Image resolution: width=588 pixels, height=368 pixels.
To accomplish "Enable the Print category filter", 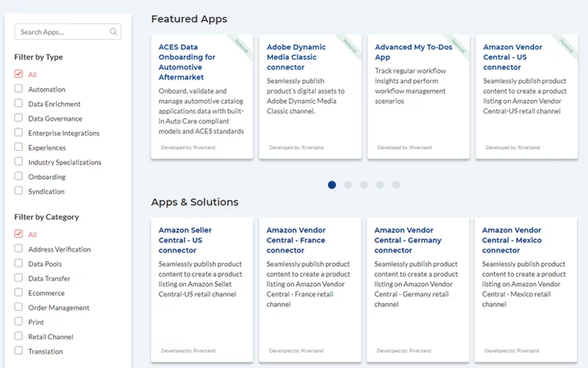I will coord(18,321).
